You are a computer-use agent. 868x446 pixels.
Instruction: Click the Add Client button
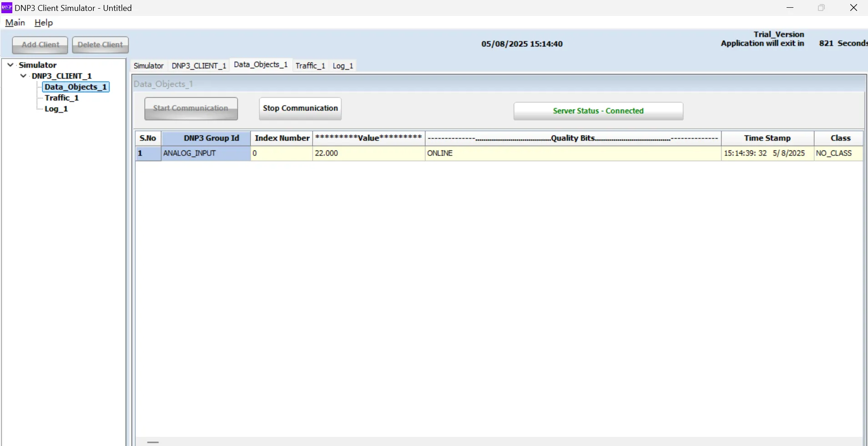pyautogui.click(x=40, y=45)
